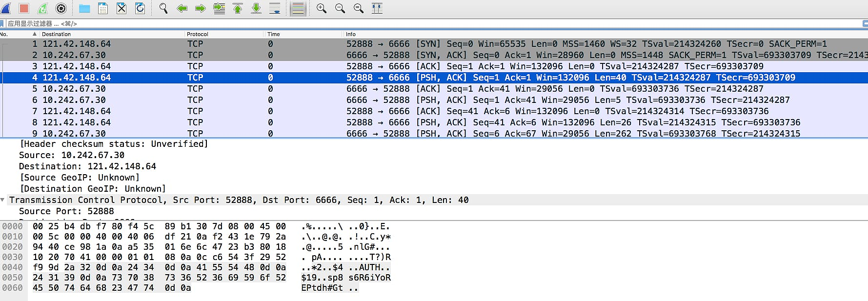The image size is (868, 301).
Task: Open capture options gear icon
Action: [x=61, y=8]
